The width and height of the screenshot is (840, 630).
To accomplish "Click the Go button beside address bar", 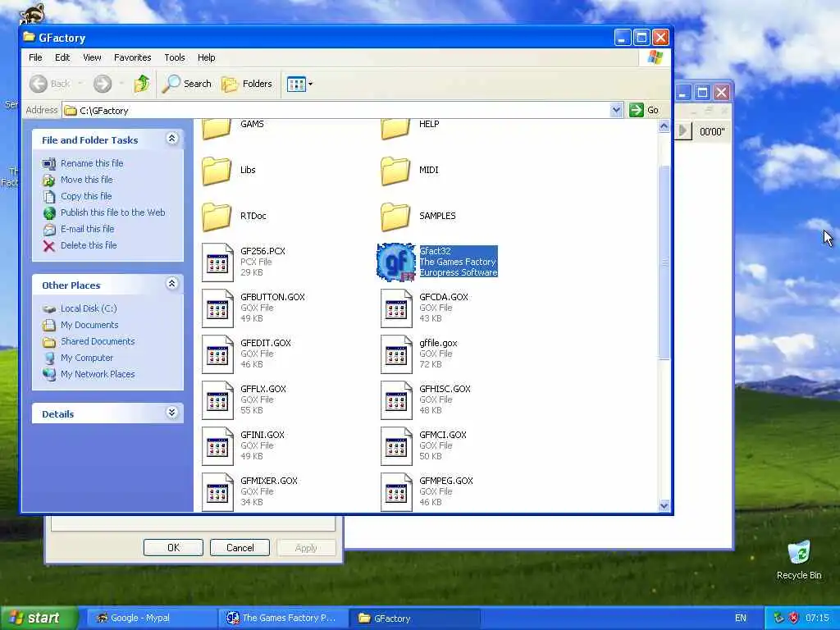I will 645,110.
